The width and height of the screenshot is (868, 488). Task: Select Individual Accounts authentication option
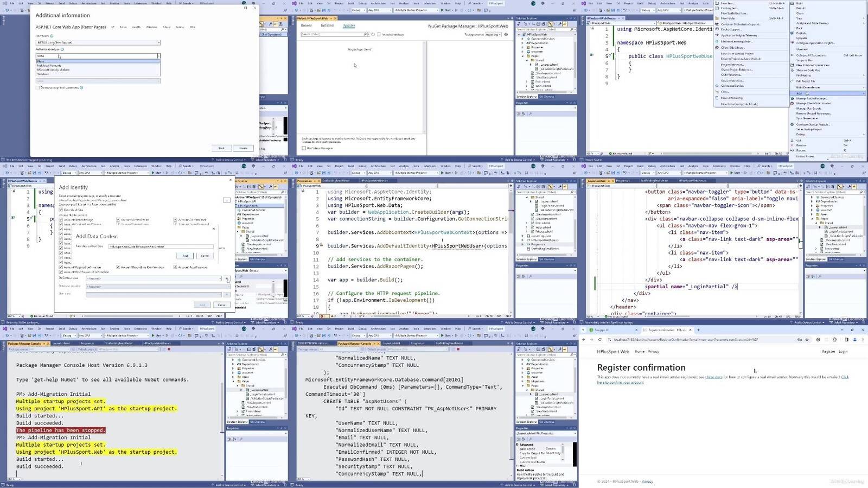tap(49, 66)
